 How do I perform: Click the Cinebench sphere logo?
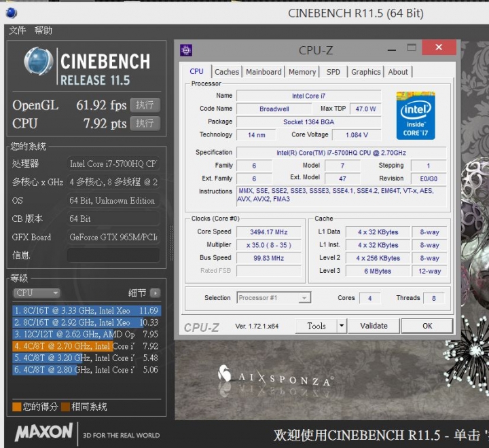pos(39,61)
